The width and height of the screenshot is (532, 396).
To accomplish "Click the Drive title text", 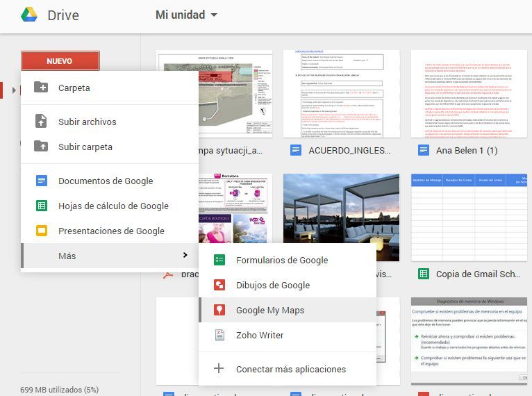I will 63,15.
